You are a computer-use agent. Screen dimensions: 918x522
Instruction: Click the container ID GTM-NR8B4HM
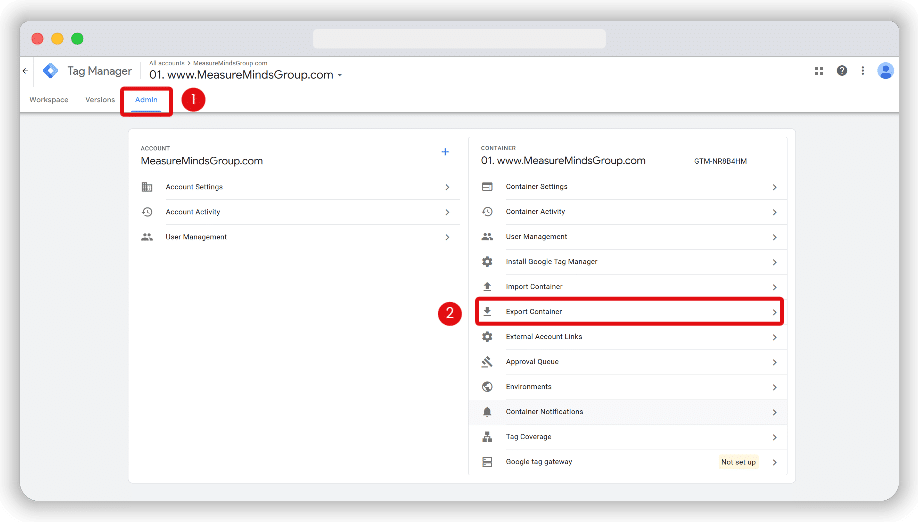point(721,162)
